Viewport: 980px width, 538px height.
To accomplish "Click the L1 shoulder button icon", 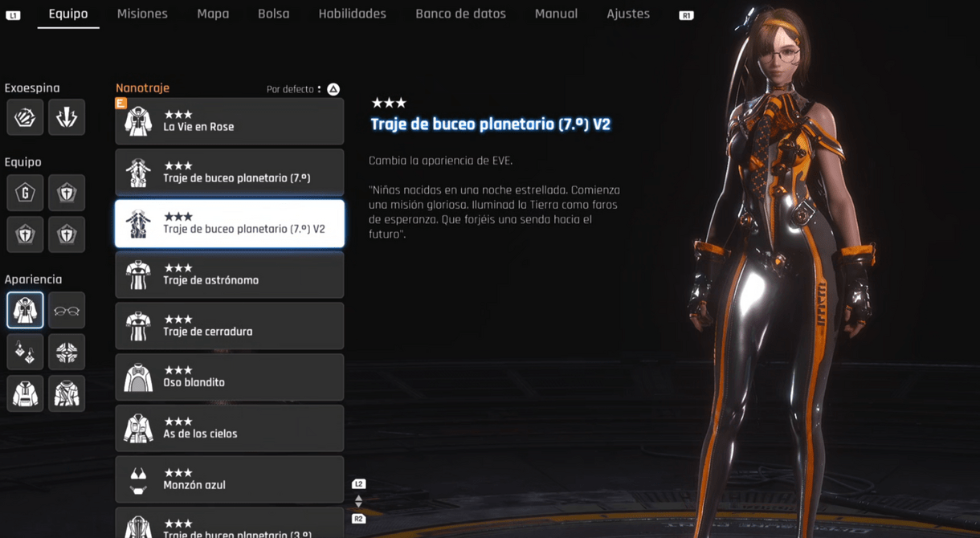I will pyautogui.click(x=13, y=15).
